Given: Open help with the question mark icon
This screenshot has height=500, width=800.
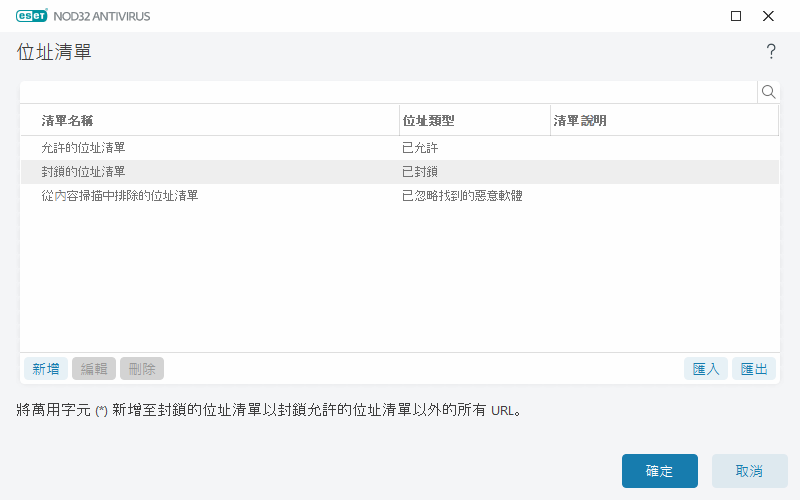Looking at the screenshot, I should [771, 52].
